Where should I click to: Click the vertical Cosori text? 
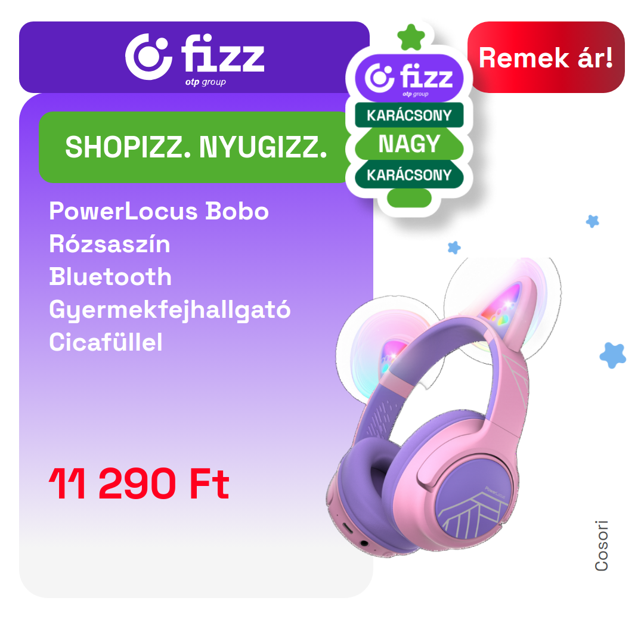[x=601, y=546]
